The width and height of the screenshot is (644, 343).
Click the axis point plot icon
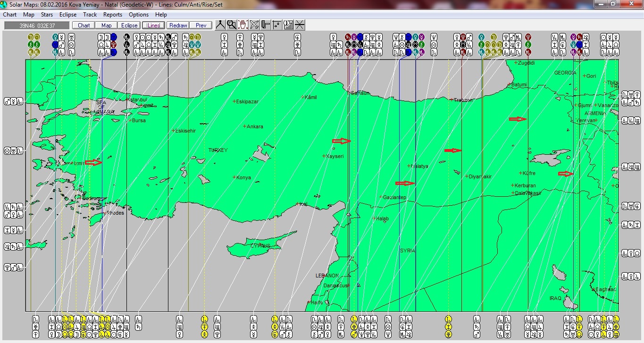click(277, 25)
